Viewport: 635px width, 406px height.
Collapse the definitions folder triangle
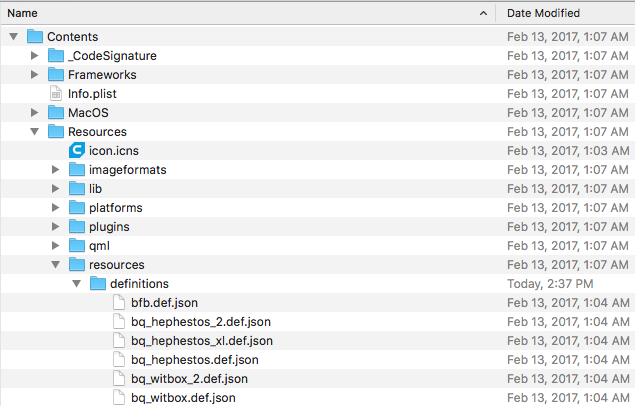coord(76,284)
